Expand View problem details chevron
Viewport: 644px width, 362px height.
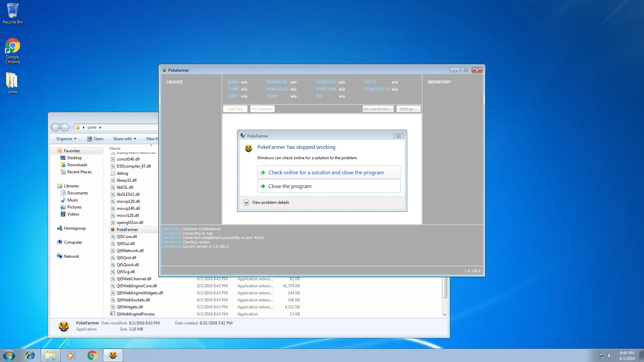247,202
